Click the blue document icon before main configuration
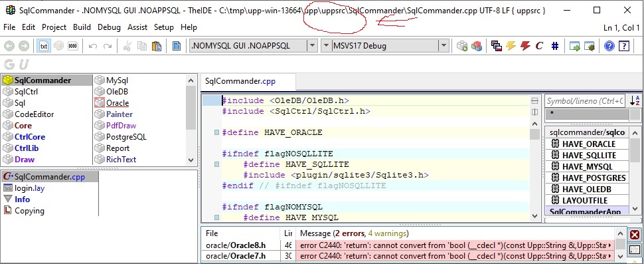 pos(177,46)
